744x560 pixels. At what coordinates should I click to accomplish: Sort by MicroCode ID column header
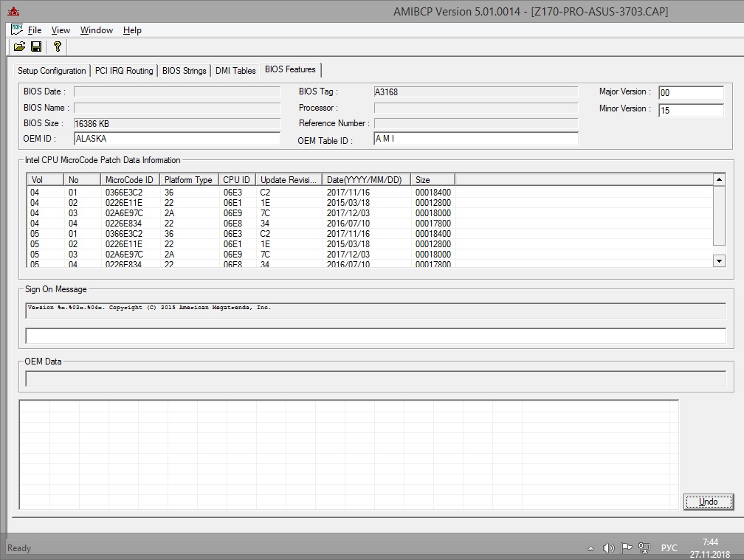(130, 180)
